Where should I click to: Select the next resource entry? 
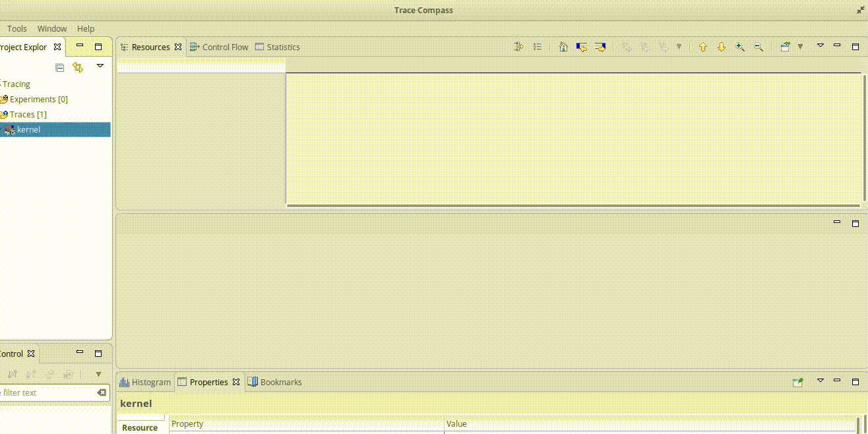coord(721,47)
